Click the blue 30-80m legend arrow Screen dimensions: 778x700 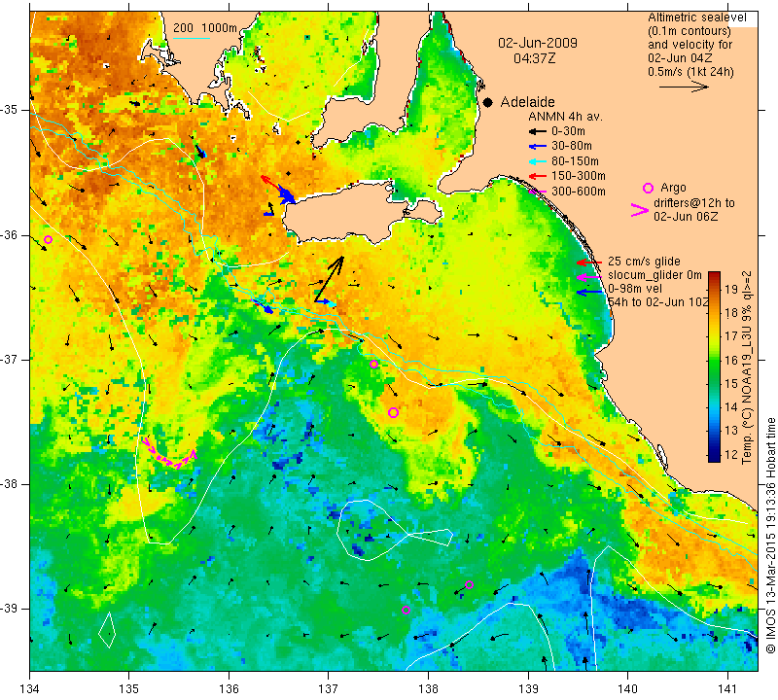[x=537, y=147]
